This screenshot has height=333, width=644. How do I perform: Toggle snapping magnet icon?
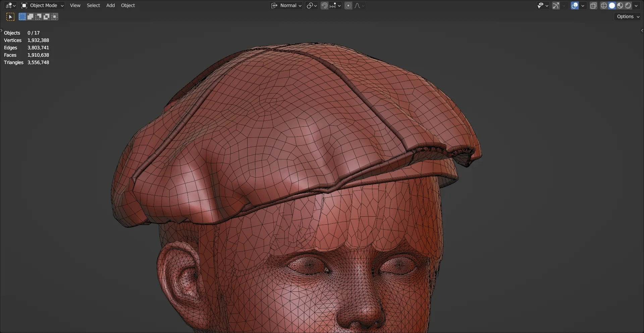(x=324, y=5)
